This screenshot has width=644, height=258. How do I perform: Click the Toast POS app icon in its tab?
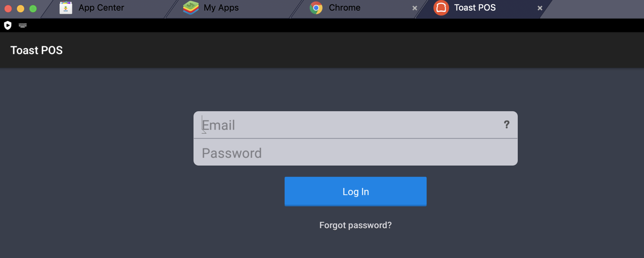[441, 7]
